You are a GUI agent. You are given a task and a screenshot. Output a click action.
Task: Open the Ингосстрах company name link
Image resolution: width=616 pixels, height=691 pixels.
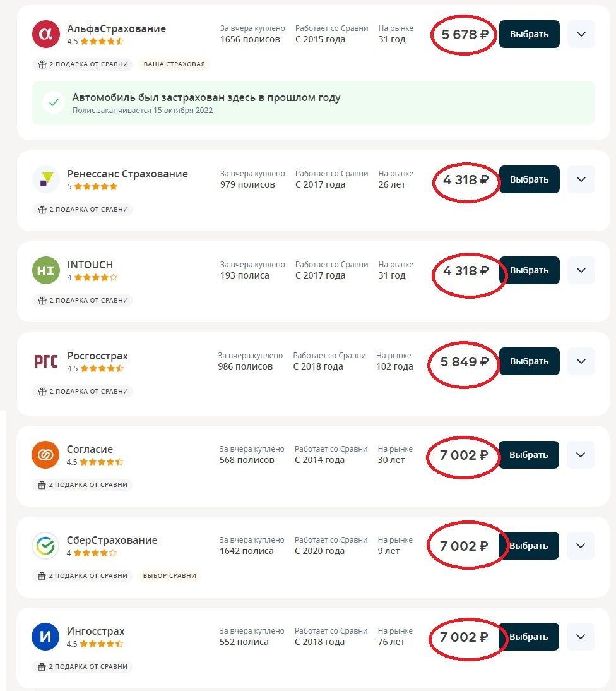coord(96,631)
